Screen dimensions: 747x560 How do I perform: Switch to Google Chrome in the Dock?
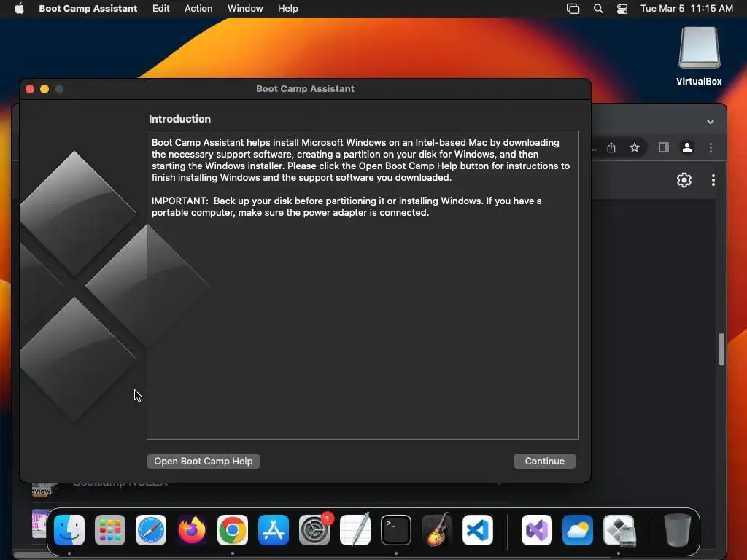233,529
